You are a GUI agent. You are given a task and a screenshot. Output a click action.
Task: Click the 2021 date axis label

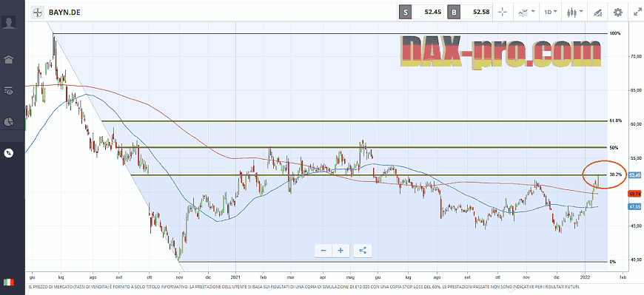coord(235,277)
